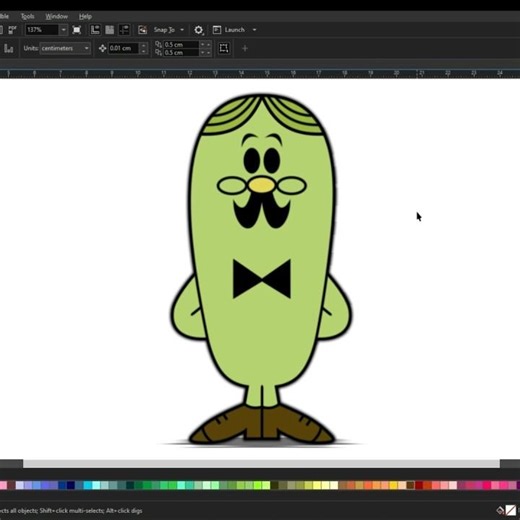The width and height of the screenshot is (520, 520).
Task: Expand the Launch dropdown arrow
Action: 254,30
